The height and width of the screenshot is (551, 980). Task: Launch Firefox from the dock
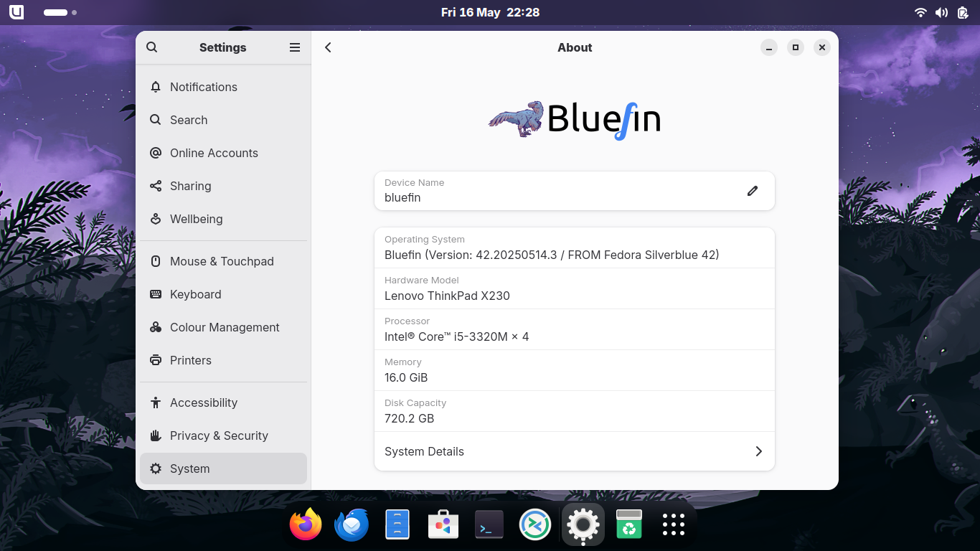(306, 524)
